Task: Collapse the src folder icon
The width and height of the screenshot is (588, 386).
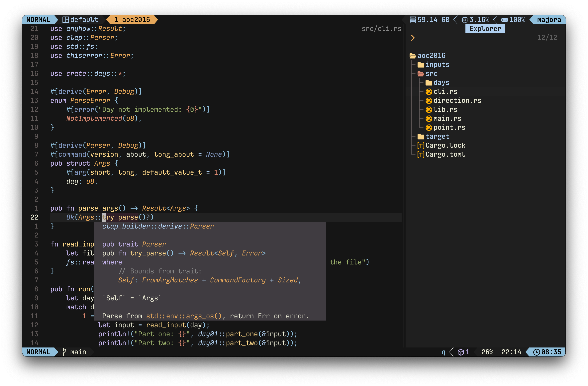Action: 421,74
